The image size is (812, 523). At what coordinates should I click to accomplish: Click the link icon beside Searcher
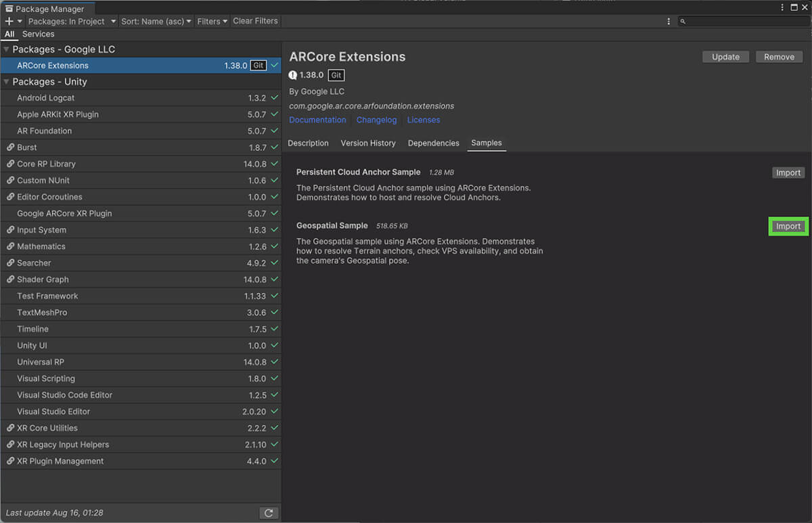(10, 263)
